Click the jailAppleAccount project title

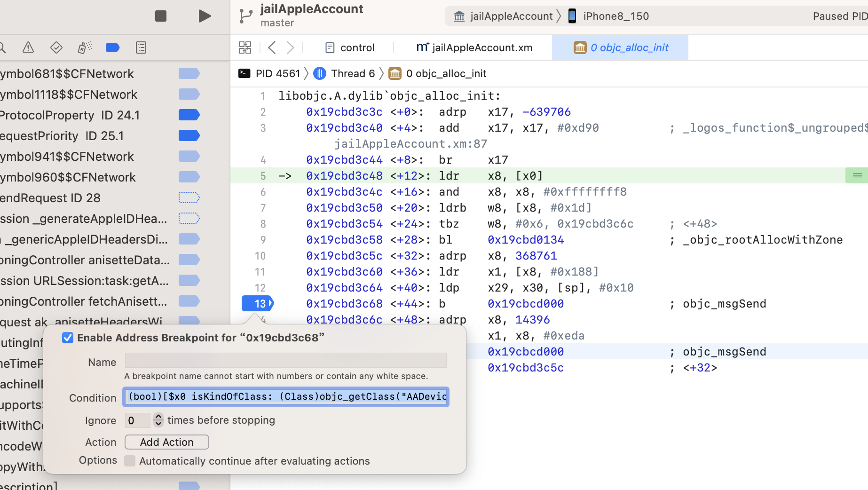click(x=312, y=9)
